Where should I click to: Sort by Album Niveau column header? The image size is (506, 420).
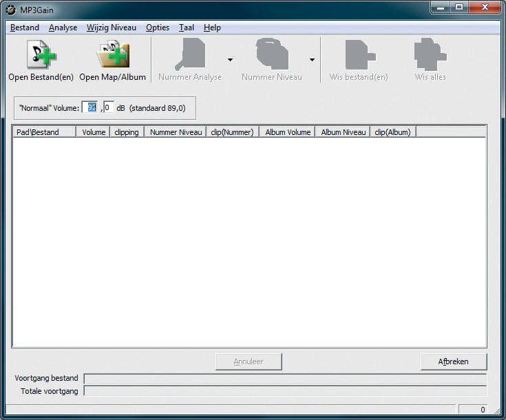(x=343, y=132)
